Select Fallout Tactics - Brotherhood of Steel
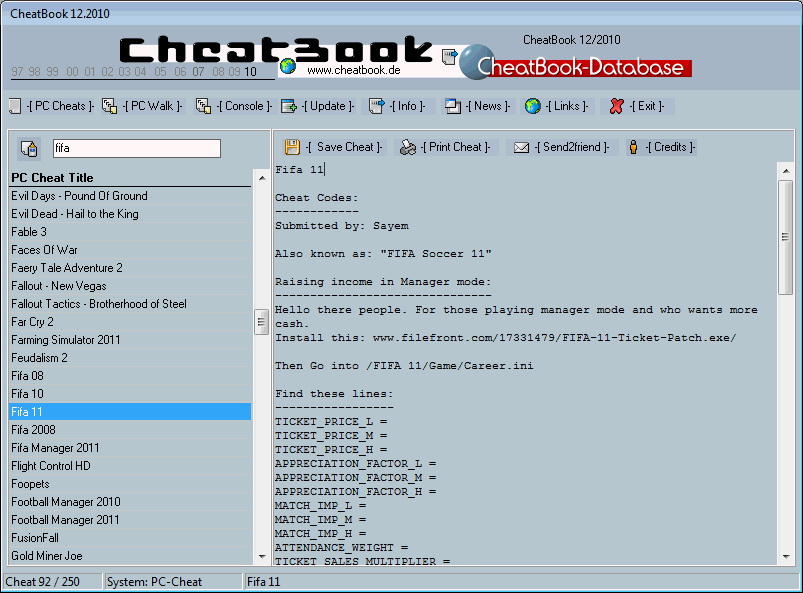 point(130,304)
